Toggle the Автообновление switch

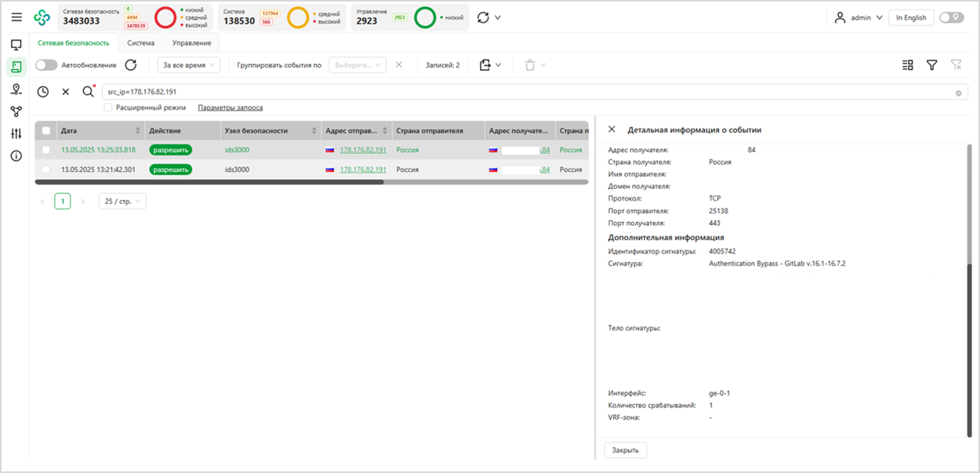[46, 65]
